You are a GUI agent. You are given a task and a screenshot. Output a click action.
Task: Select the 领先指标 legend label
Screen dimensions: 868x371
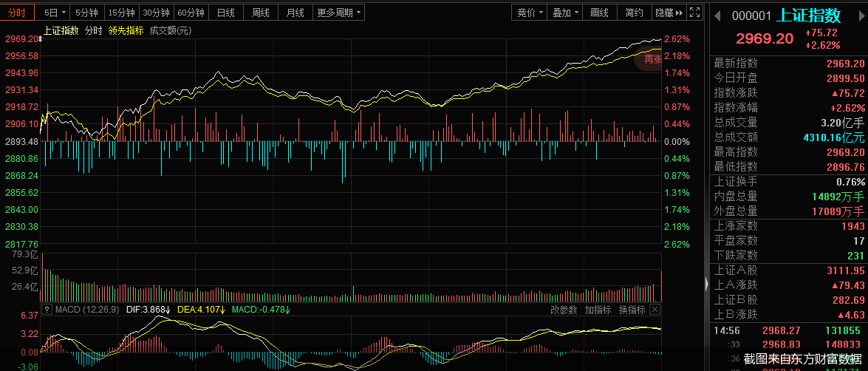(x=126, y=31)
